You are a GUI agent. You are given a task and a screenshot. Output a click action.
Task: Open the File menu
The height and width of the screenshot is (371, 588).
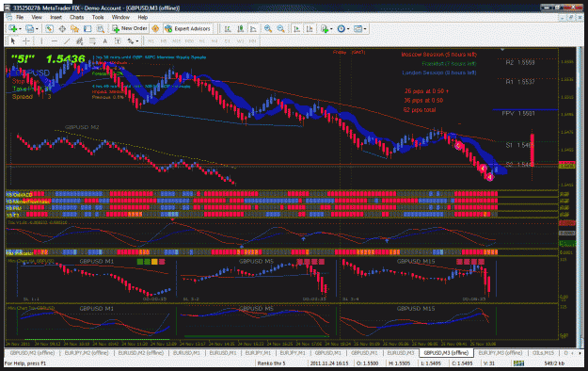20,17
